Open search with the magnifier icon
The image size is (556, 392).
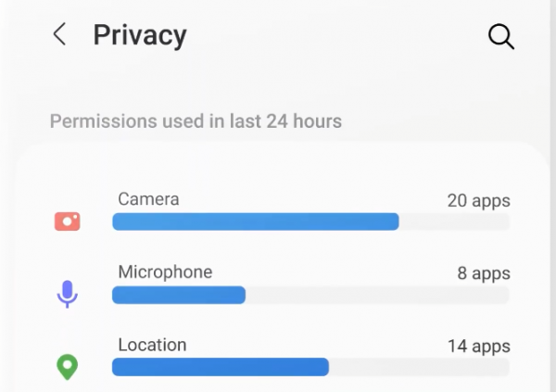pos(500,36)
